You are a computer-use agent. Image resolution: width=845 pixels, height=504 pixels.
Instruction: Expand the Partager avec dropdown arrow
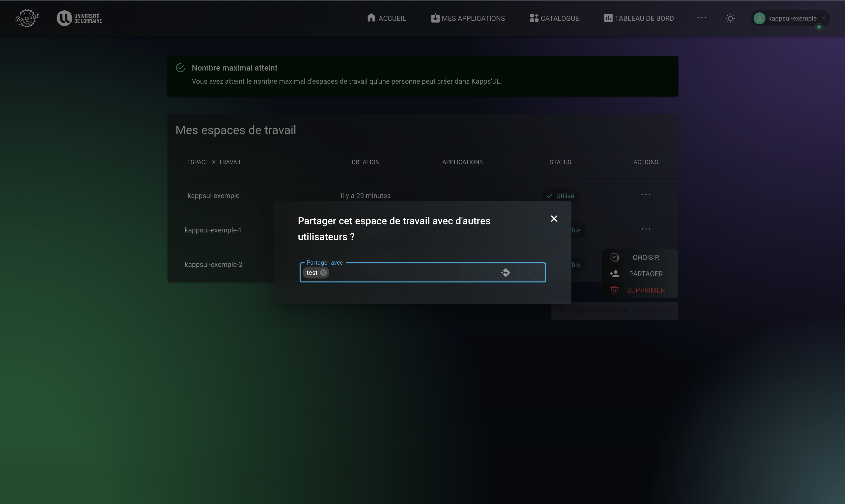click(536, 273)
